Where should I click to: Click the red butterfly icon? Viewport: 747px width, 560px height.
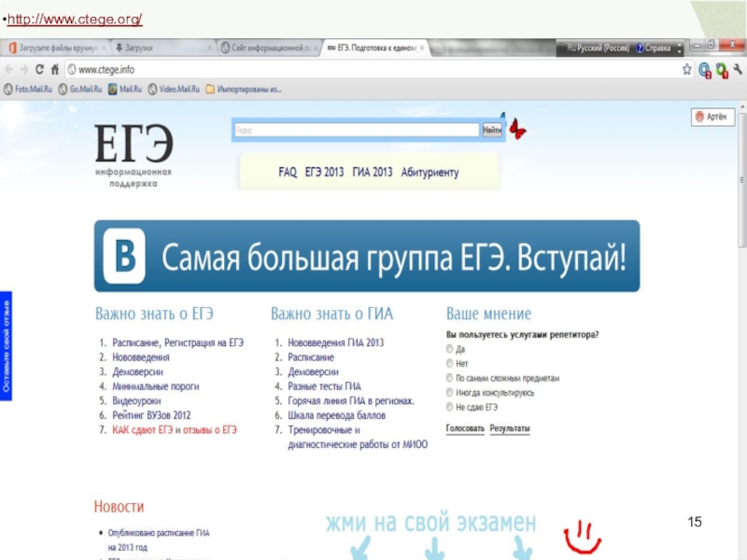point(517,129)
